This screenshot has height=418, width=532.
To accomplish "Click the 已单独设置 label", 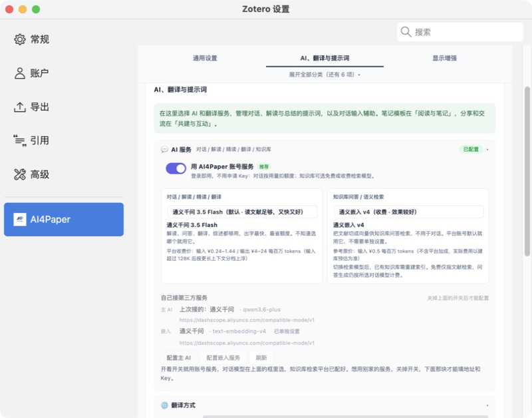I will [287, 331].
